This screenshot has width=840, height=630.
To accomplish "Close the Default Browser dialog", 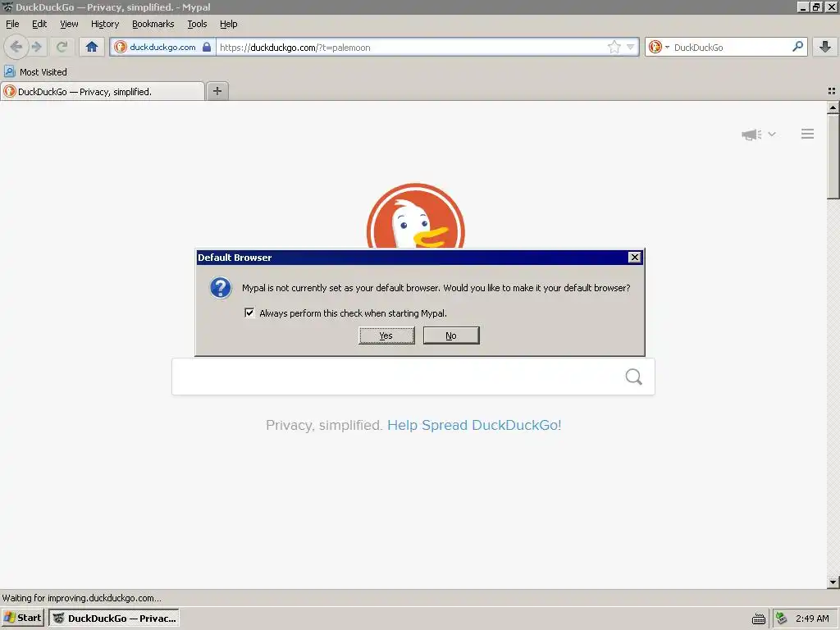I will click(x=634, y=258).
